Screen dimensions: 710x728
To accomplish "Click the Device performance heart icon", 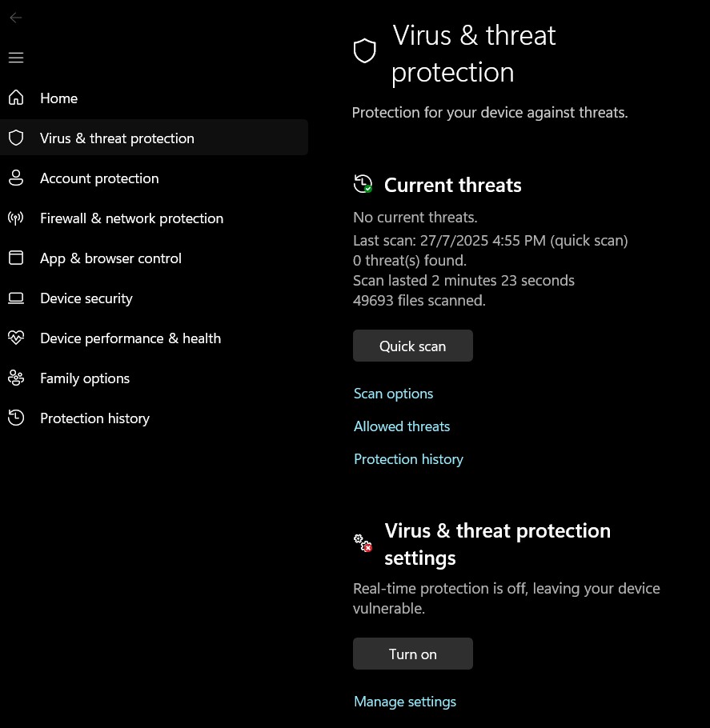I will [x=16, y=338].
